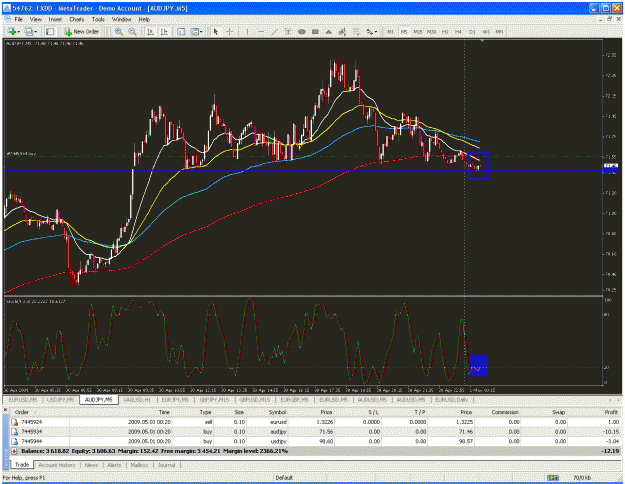Expand the New Chart dropdown arrow
This screenshot has width=625, height=484.
point(18,32)
